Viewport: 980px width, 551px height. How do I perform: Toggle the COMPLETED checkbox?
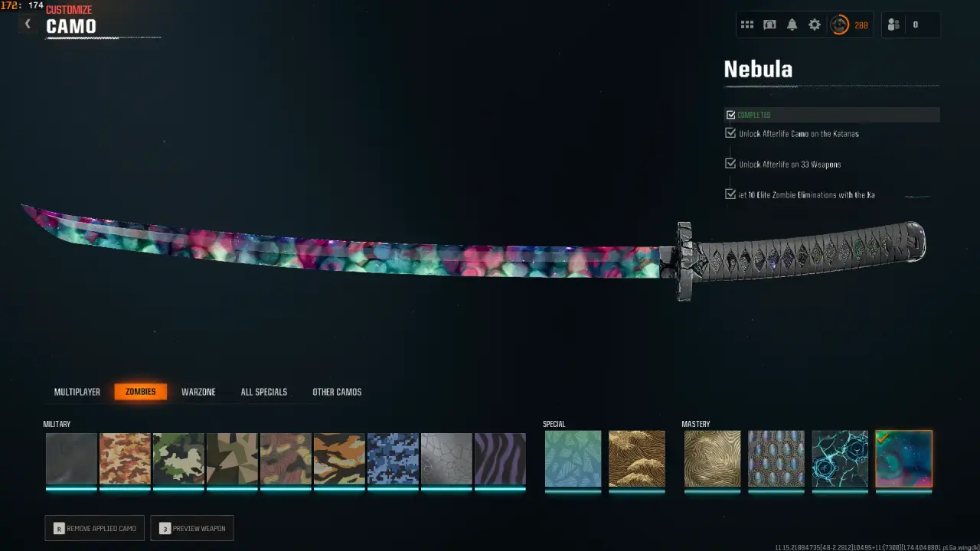coord(730,115)
